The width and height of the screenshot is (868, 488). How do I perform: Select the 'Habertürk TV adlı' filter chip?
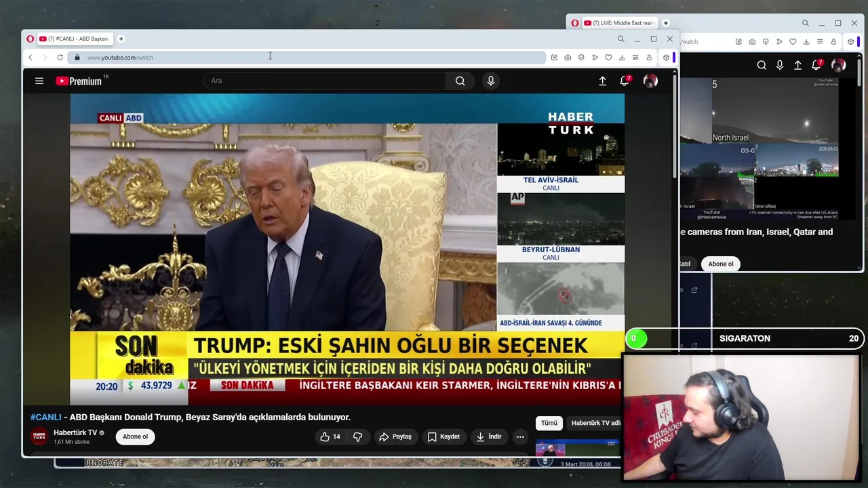coord(595,423)
